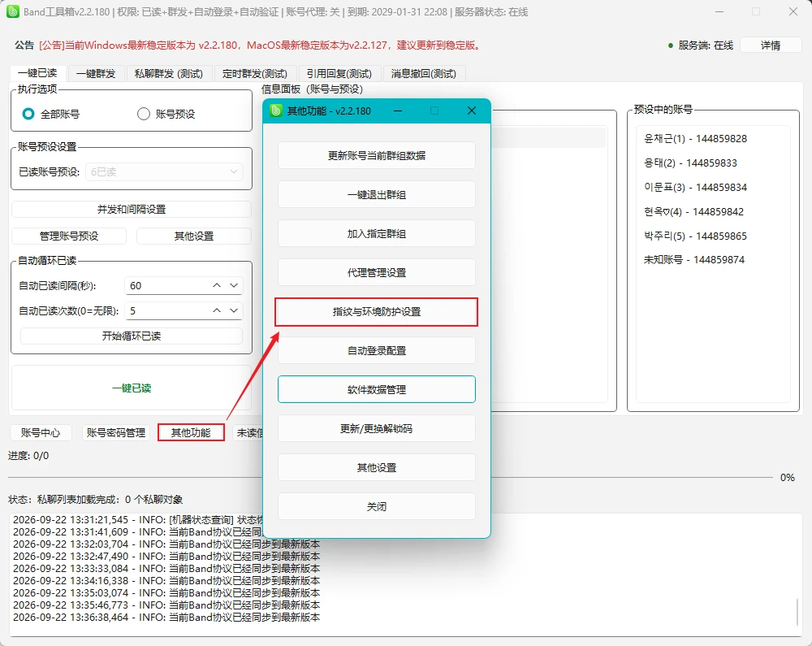Click the 关闭 button in dialog

(377, 507)
